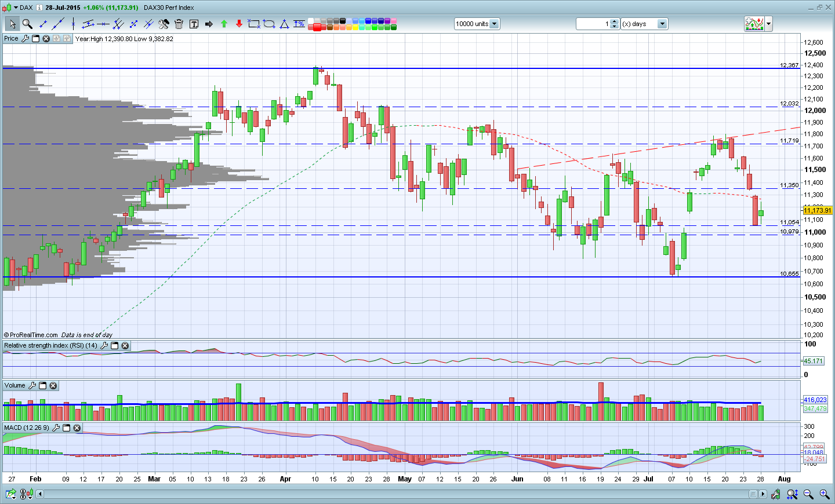Select the rectangle drawing tool
The height and width of the screenshot is (504, 835).
point(253,24)
